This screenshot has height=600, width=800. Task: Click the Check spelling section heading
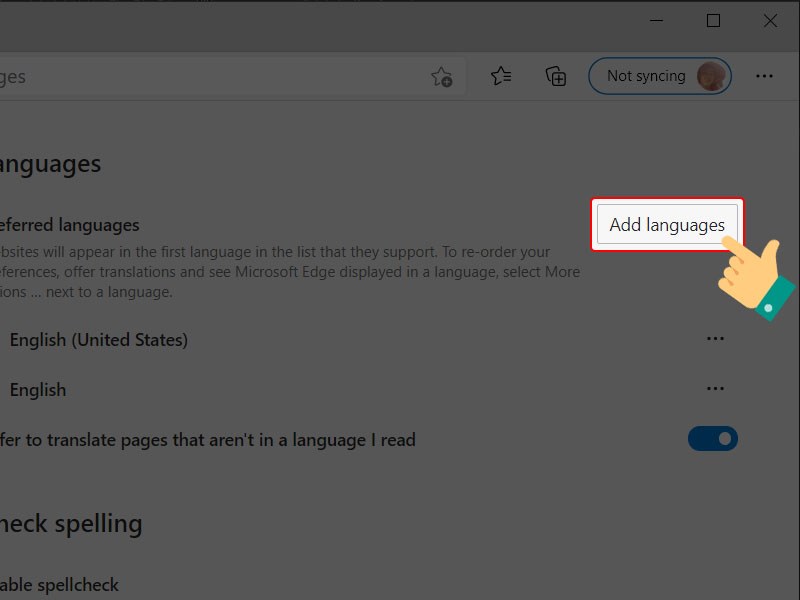coord(71,523)
